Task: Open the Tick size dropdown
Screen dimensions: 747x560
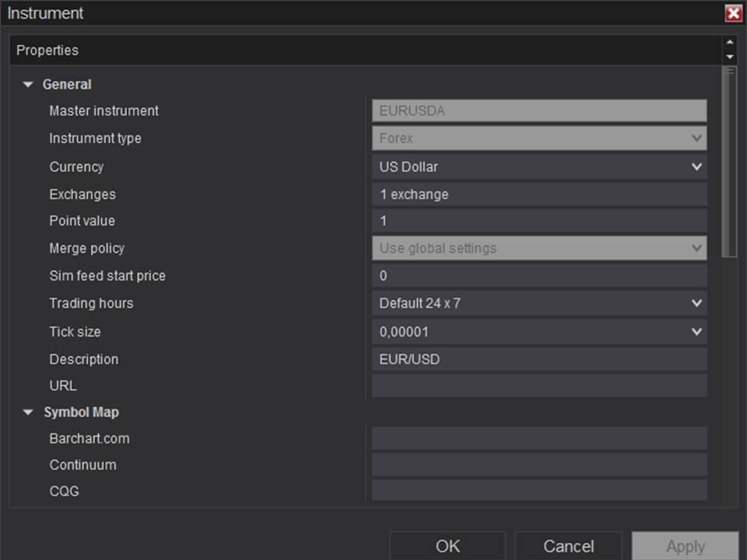Action: [539, 331]
